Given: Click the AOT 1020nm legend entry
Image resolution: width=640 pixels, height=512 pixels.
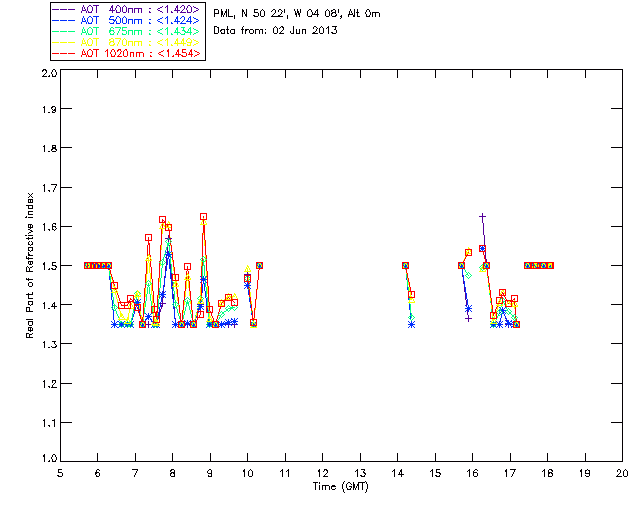Looking at the screenshot, I should [127, 53].
